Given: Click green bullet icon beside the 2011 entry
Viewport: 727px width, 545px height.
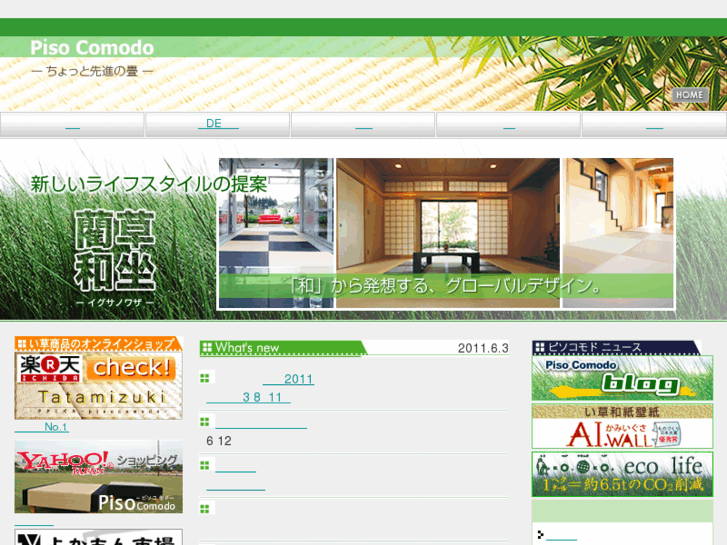Looking at the screenshot, I should [x=204, y=378].
